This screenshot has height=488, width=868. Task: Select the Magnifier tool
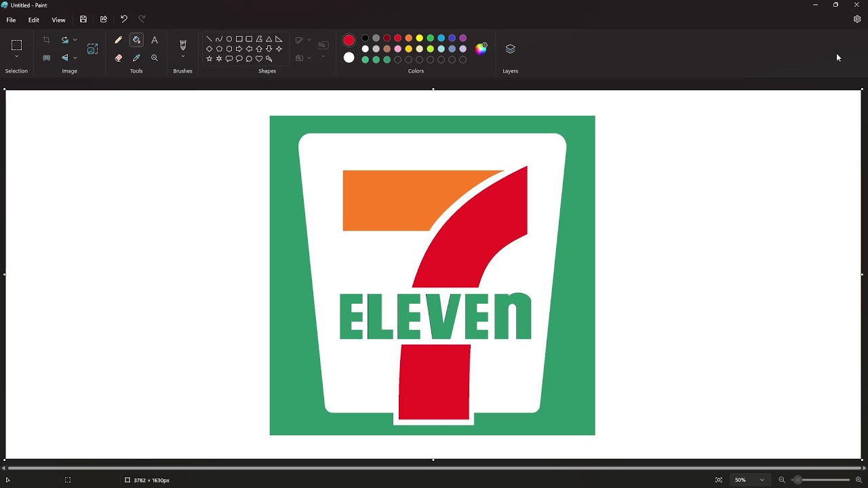pyautogui.click(x=155, y=58)
